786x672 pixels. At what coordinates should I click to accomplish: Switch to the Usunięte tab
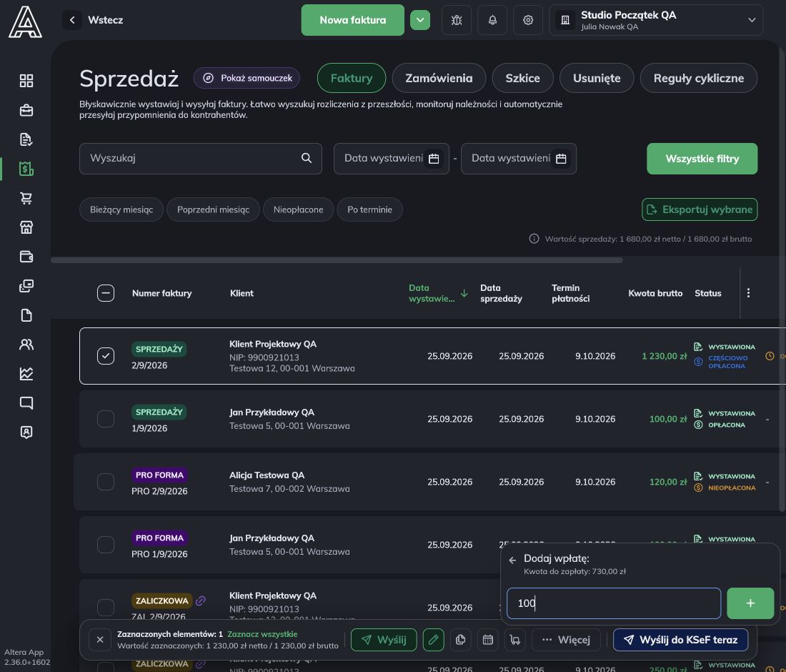(x=597, y=78)
